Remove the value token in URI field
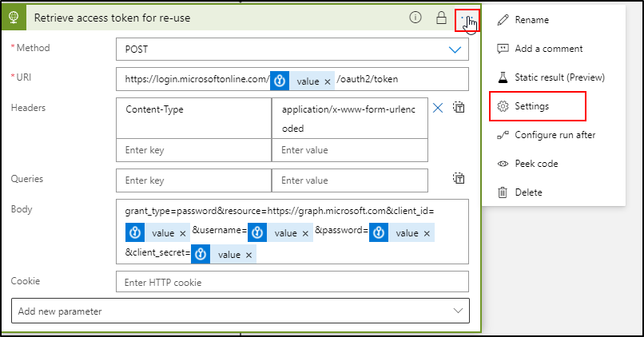644x337 pixels. click(327, 81)
